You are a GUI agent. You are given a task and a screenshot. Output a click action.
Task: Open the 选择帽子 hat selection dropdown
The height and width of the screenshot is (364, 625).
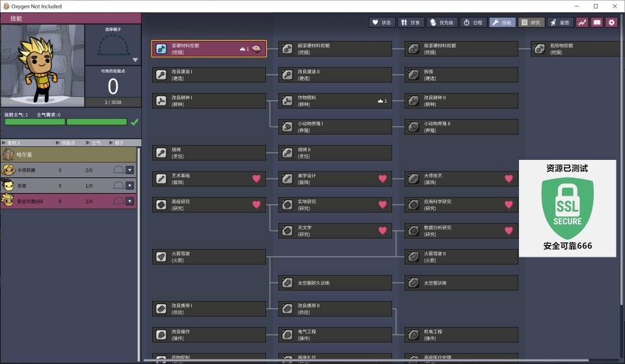pyautogui.click(x=135, y=60)
